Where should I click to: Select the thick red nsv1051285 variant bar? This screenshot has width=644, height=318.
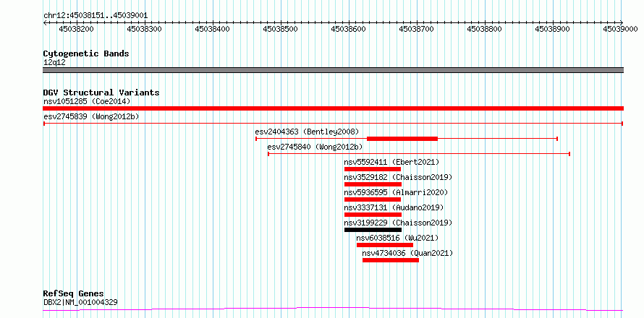333,108
